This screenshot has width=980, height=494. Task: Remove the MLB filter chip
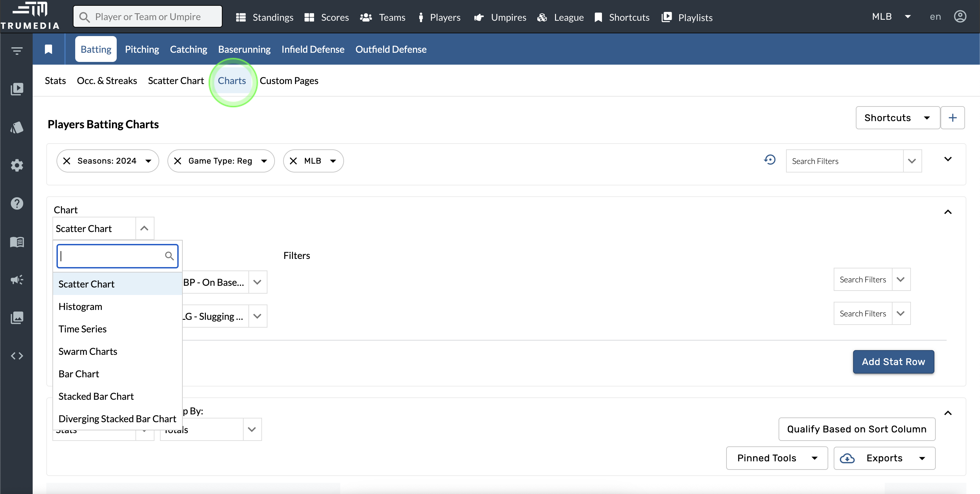[293, 161]
